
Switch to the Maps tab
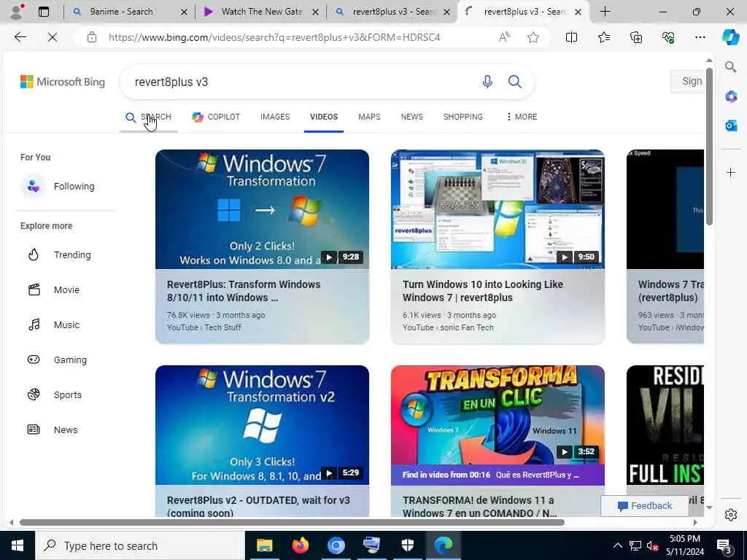click(369, 117)
